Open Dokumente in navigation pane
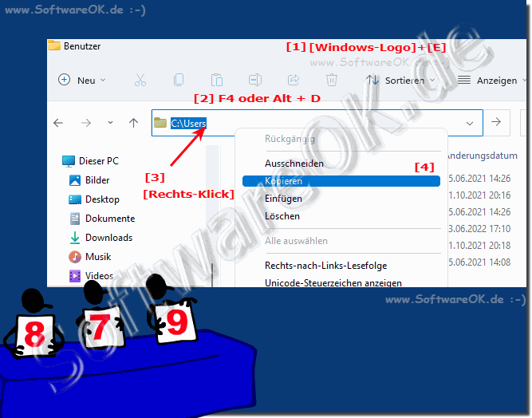The height and width of the screenshot is (418, 532). [102, 219]
